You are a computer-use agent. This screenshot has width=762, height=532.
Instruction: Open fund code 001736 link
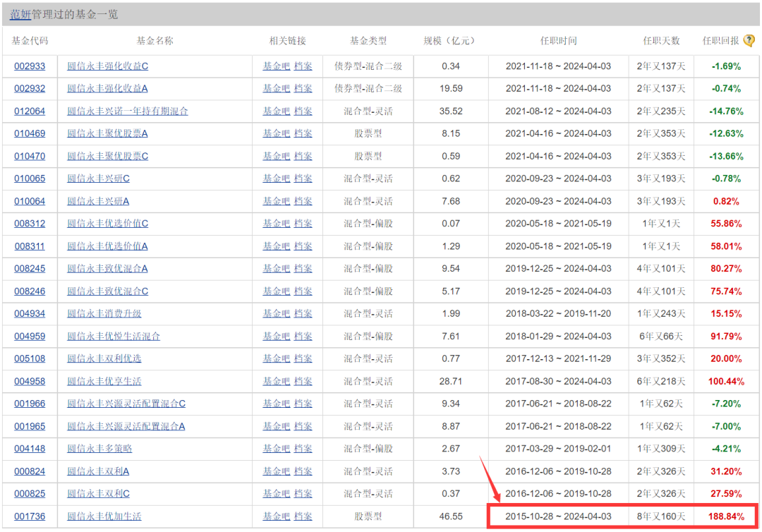click(x=30, y=516)
